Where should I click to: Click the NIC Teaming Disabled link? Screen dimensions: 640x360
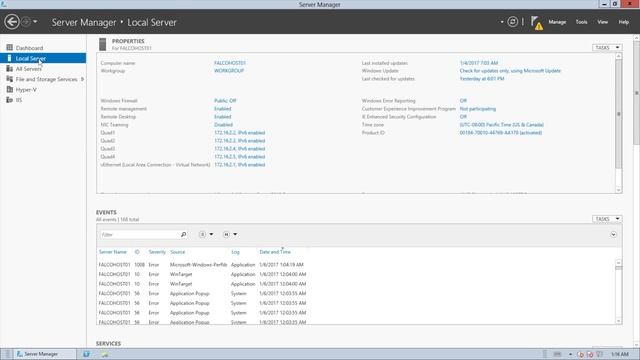pyautogui.click(x=223, y=124)
